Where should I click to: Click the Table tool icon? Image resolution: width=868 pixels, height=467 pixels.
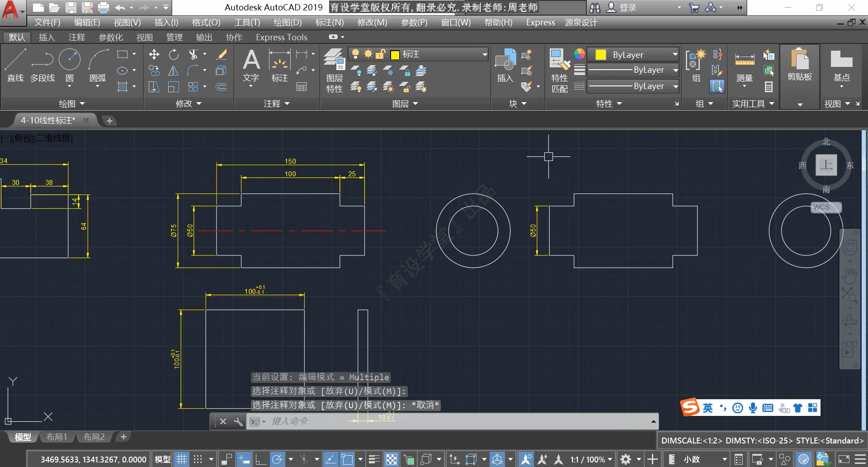point(302,87)
